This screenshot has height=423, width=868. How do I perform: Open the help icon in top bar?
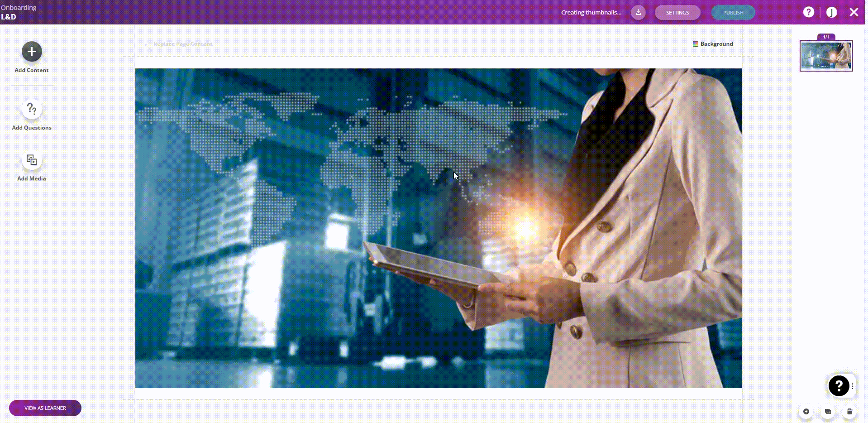tap(808, 12)
